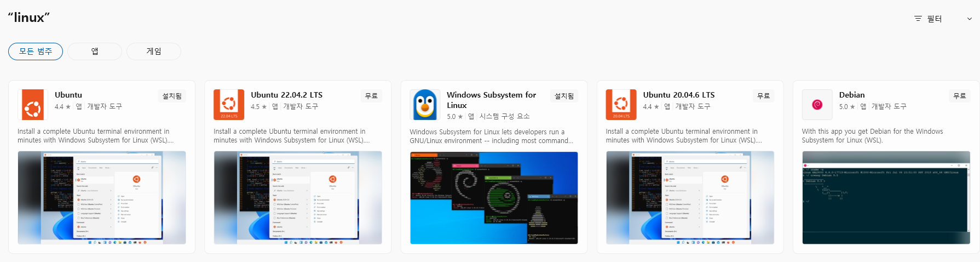Click the Windows Subsystem for Linux description
This screenshot has height=262, width=980.
(x=492, y=136)
